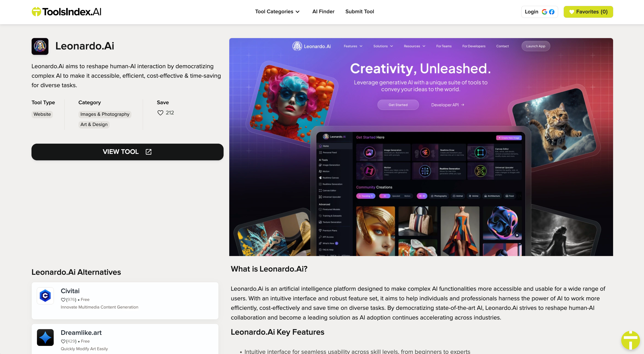644x354 pixels.
Task: Click the 'Quickly Modify Art Easily' text
Action: pos(84,349)
